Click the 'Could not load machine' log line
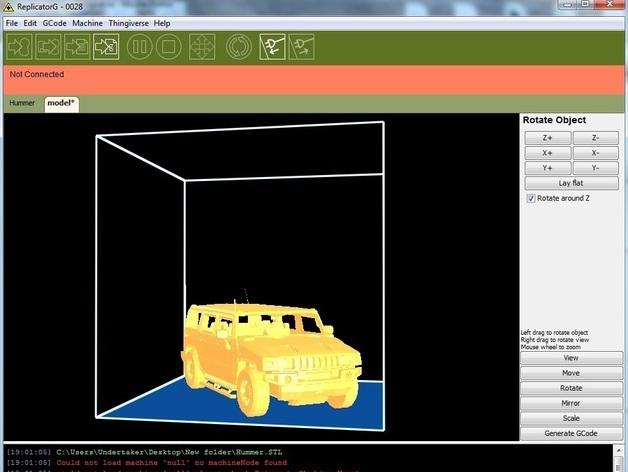This screenshot has width=628, height=472. (x=171, y=463)
